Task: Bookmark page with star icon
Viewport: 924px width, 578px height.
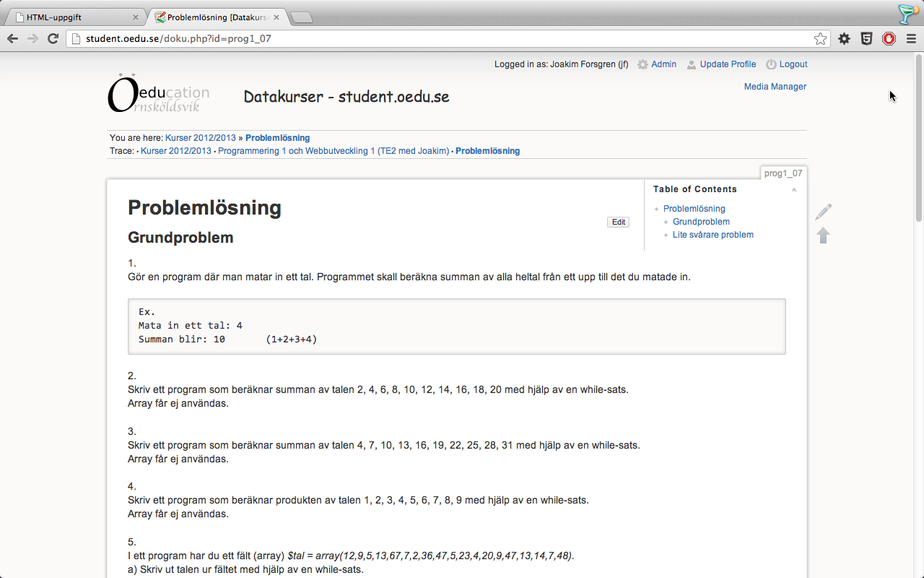Action: coord(820,39)
